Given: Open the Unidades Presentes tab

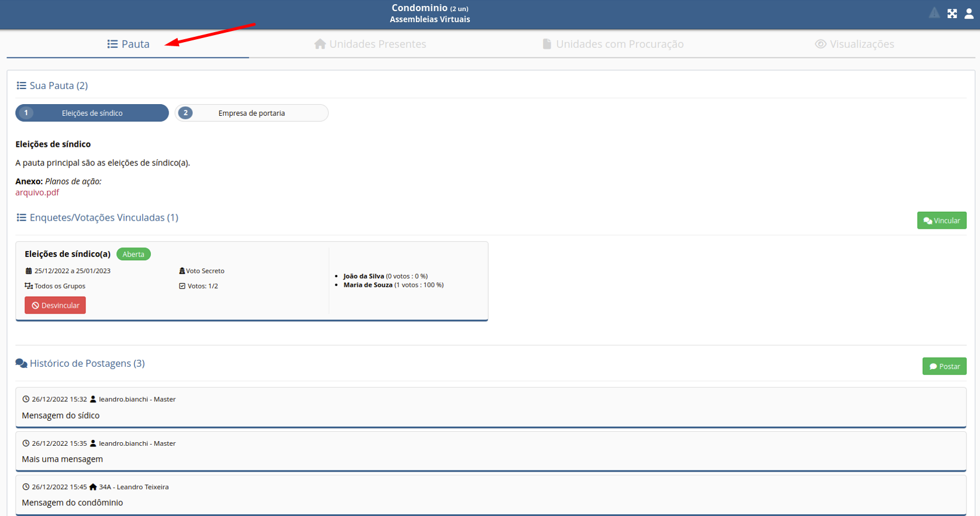Looking at the screenshot, I should (370, 44).
